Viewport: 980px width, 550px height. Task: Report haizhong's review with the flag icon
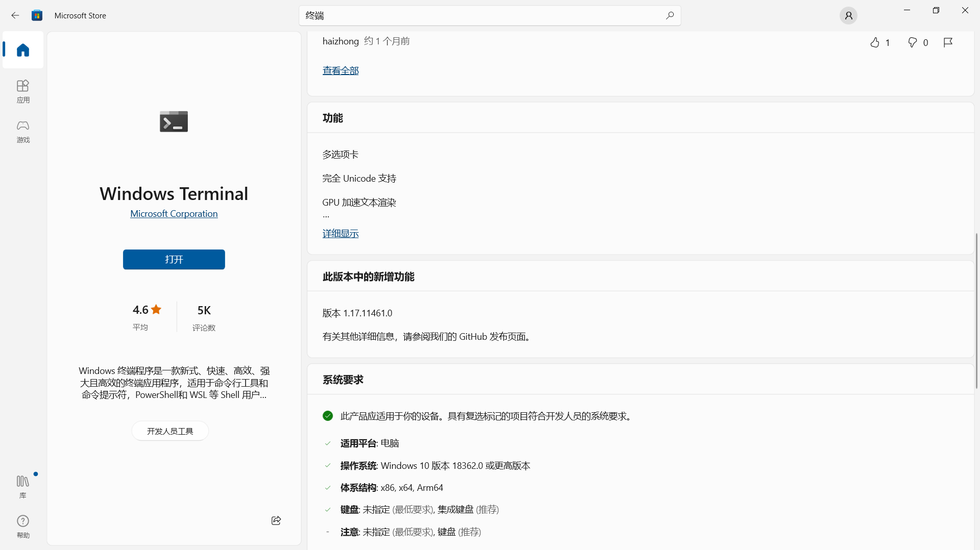click(x=948, y=42)
